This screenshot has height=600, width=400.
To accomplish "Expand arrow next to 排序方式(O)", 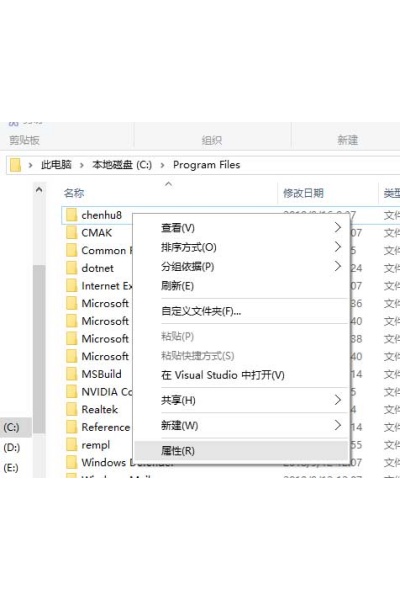I will 338,247.
